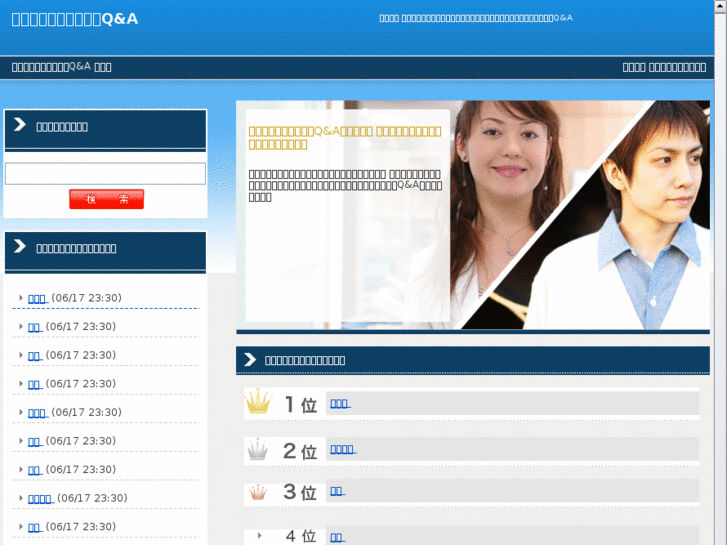Click the red 検索 search button

tap(107, 199)
